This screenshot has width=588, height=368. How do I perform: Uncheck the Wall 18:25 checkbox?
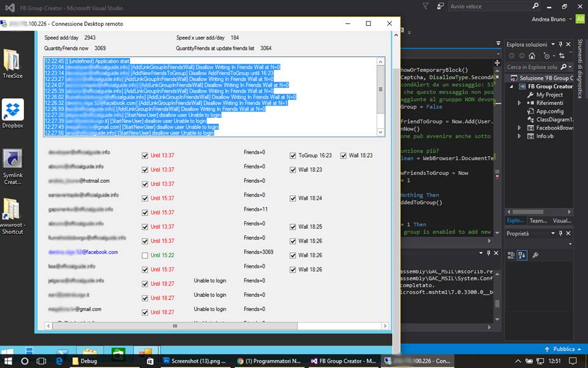[293, 227]
